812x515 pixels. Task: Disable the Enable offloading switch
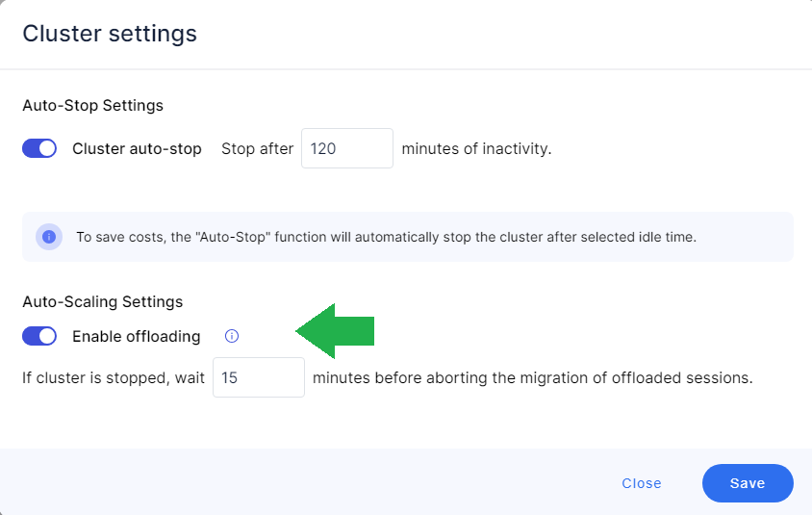[x=39, y=336]
